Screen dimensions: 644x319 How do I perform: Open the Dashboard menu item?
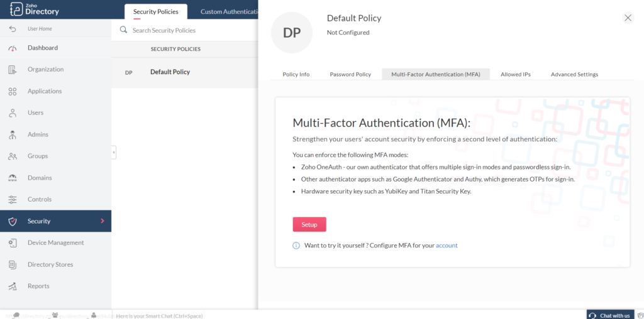[x=55, y=48]
